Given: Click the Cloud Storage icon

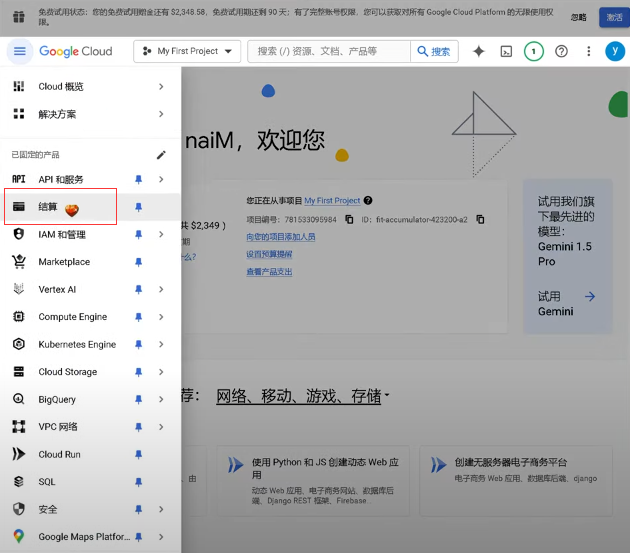Looking at the screenshot, I should click(x=18, y=372).
